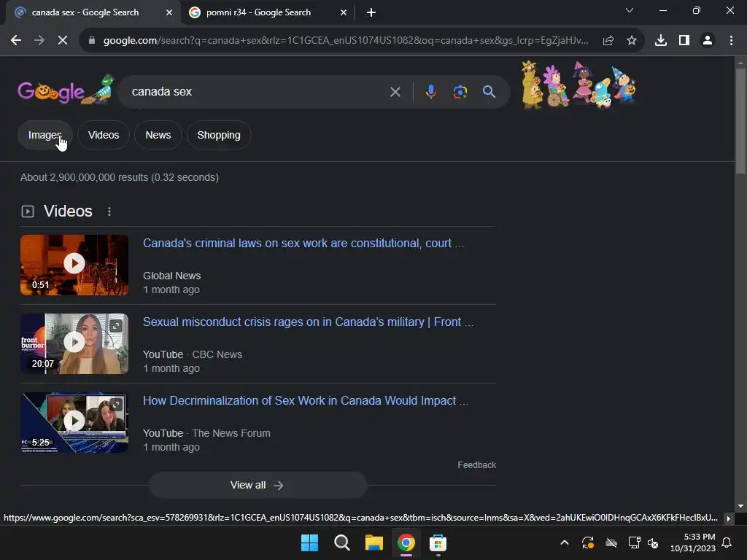Open the Chrome profile icon
The height and width of the screenshot is (560, 747).
coord(708,41)
